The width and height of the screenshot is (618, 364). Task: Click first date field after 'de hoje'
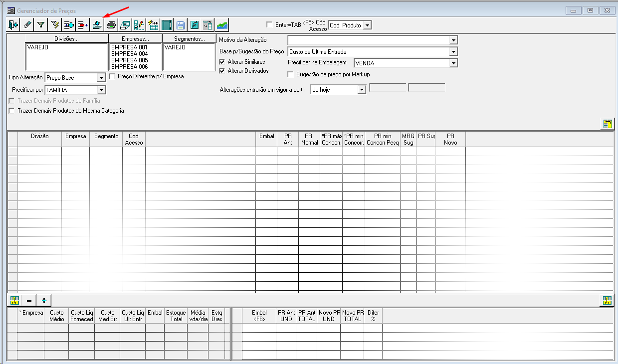(388, 88)
